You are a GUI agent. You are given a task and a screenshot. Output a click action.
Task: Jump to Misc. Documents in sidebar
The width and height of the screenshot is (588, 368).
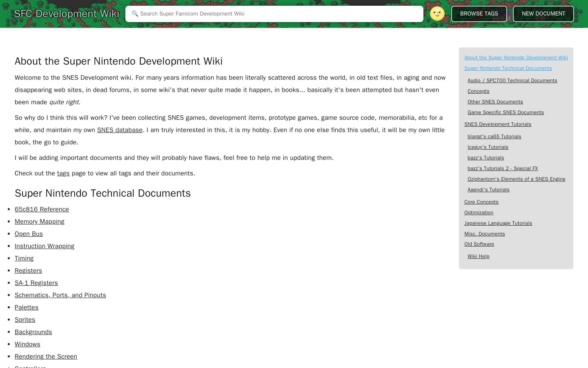(485, 234)
